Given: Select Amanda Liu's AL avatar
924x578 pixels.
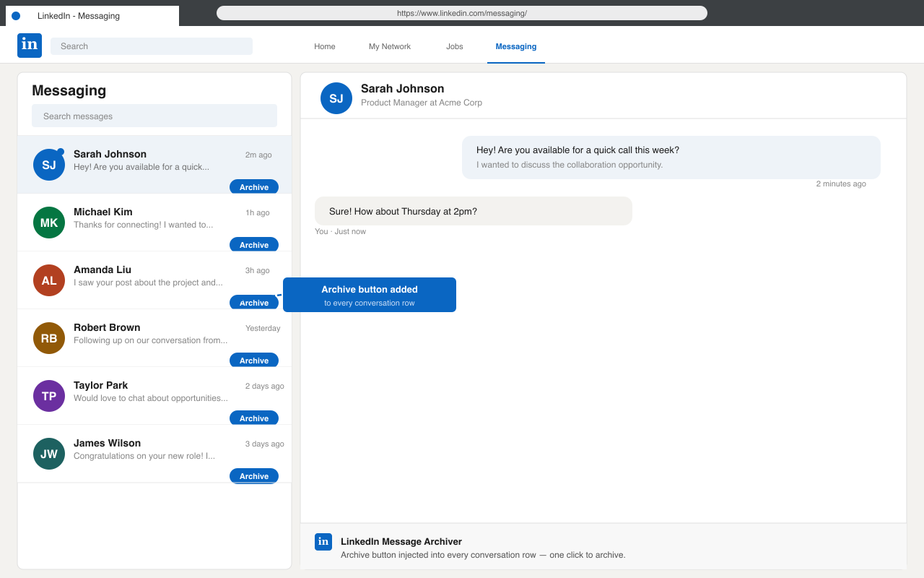Looking at the screenshot, I should click(48, 280).
